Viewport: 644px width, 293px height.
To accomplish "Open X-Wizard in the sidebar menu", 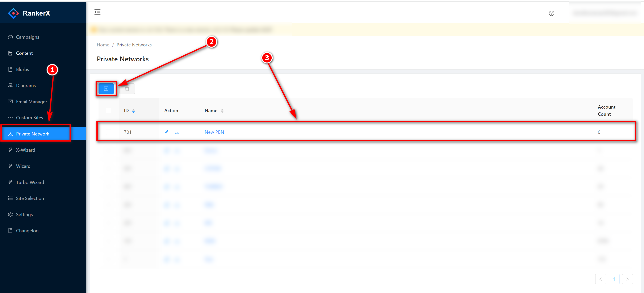I will click(25, 150).
